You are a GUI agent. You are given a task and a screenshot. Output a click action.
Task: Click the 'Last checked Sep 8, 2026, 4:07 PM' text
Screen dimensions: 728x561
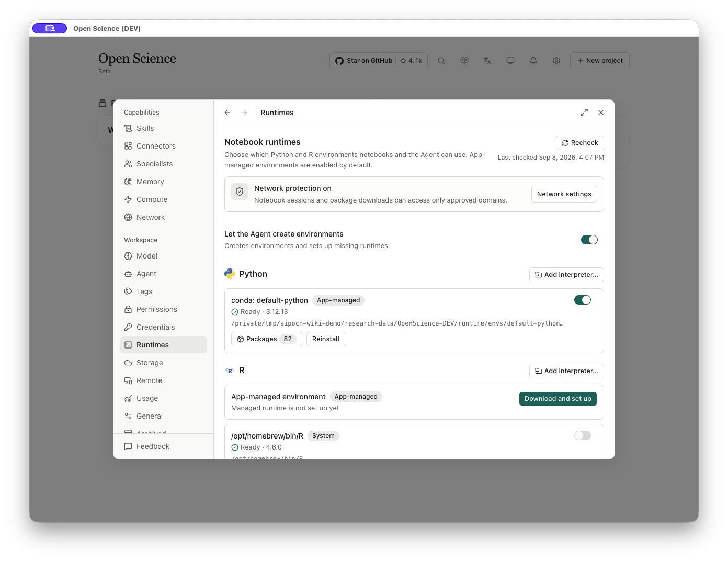pyautogui.click(x=551, y=158)
